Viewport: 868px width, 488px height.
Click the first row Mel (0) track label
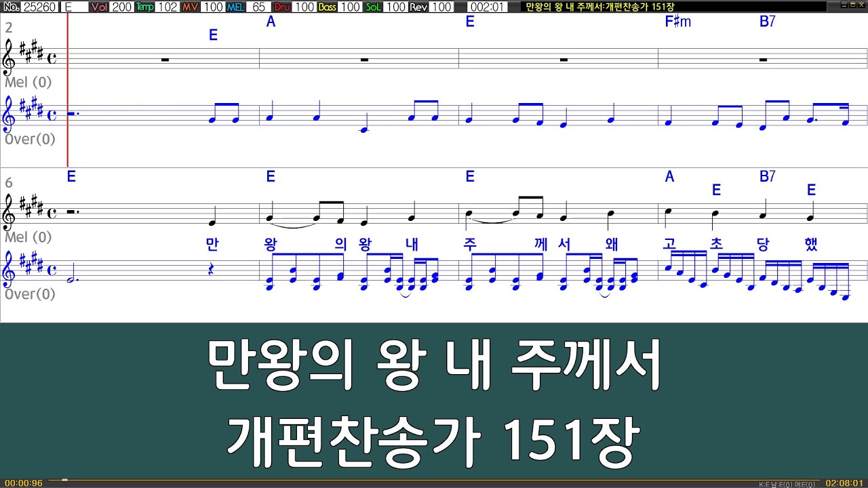tap(28, 82)
